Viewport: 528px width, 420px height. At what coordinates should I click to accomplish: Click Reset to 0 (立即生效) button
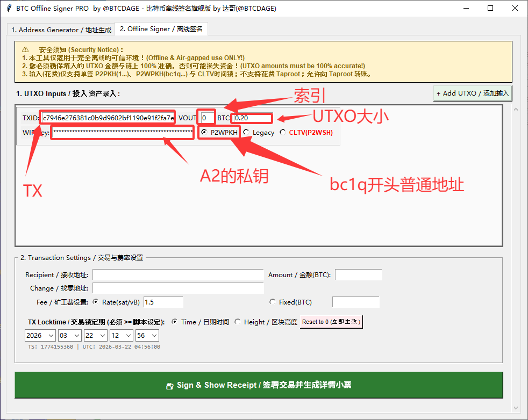point(331,322)
